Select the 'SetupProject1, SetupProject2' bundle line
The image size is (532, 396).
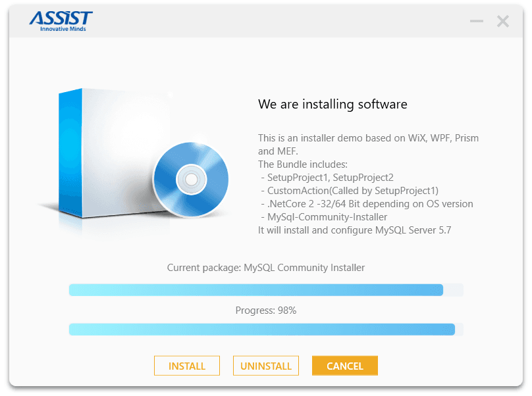327,178
